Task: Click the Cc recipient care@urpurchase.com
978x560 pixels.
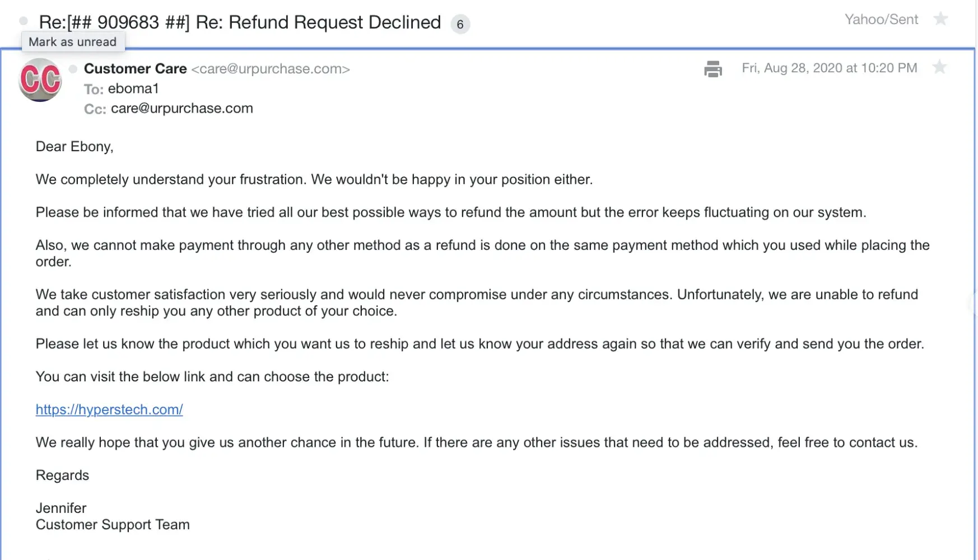Action: (x=181, y=108)
